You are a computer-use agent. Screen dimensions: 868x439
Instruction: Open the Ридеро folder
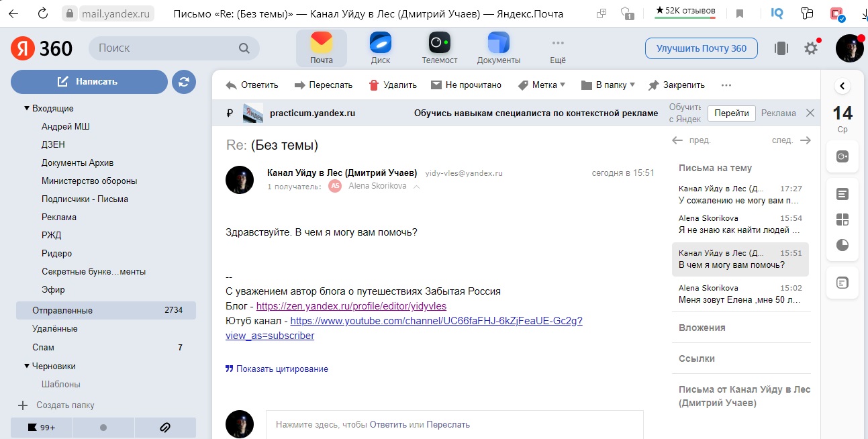(56, 253)
